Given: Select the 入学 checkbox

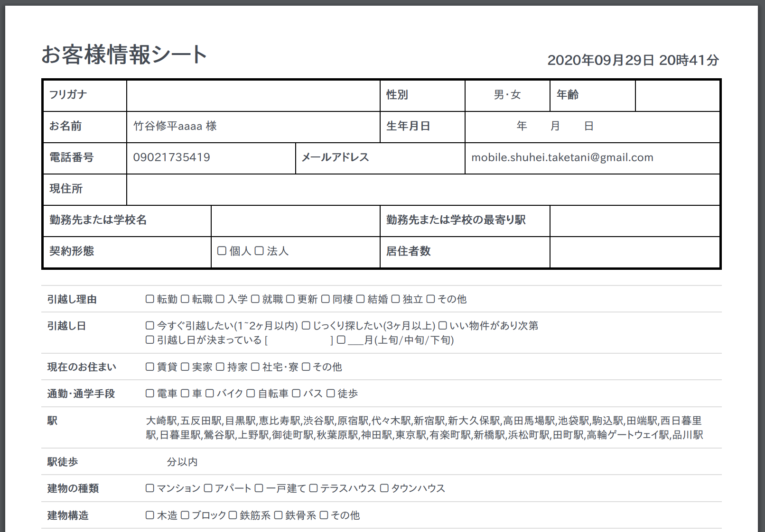Looking at the screenshot, I should (220, 299).
